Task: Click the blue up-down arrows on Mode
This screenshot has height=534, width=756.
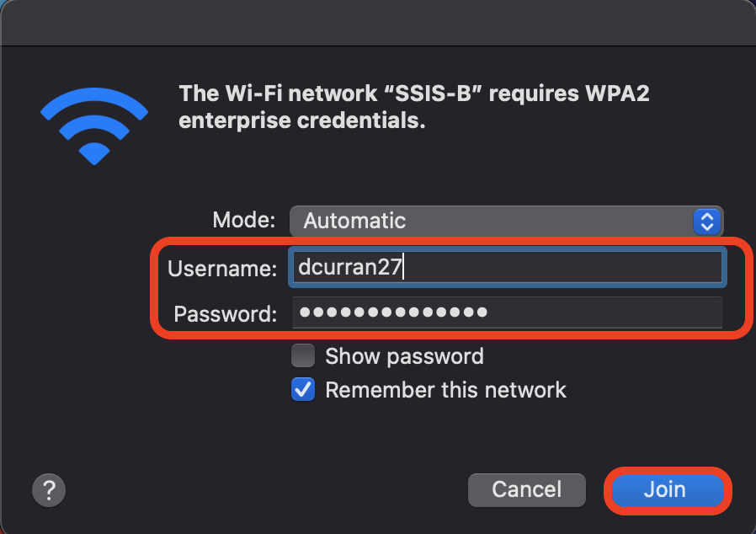Action: pyautogui.click(x=706, y=222)
